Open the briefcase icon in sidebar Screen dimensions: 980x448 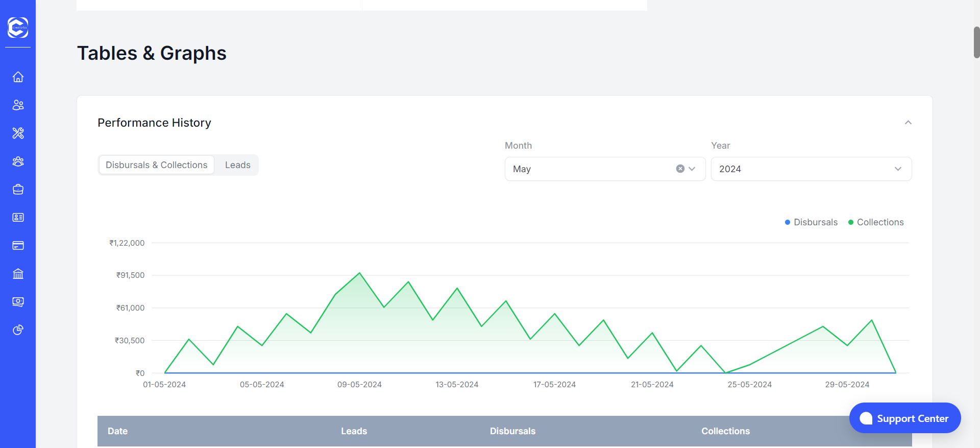pos(18,190)
